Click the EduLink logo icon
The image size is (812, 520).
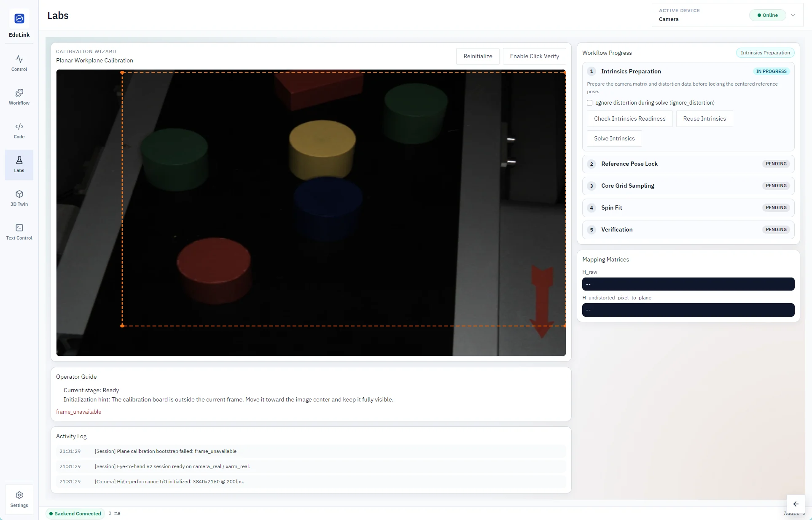(x=19, y=19)
